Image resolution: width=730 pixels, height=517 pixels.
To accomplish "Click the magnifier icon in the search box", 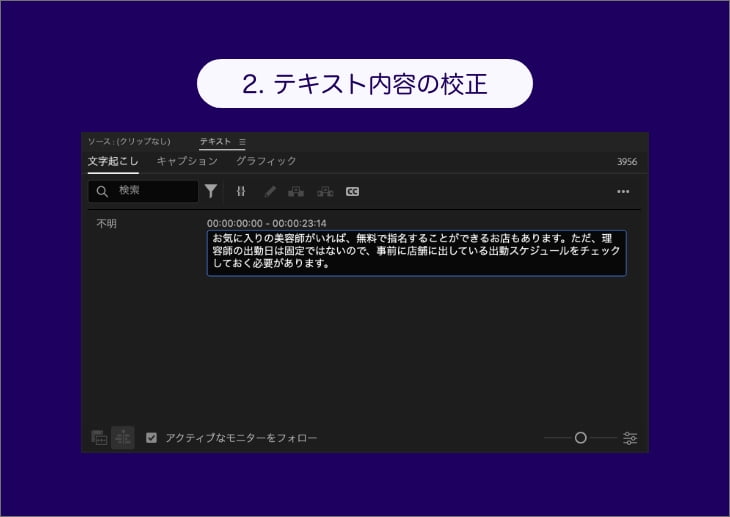I will pos(102,191).
